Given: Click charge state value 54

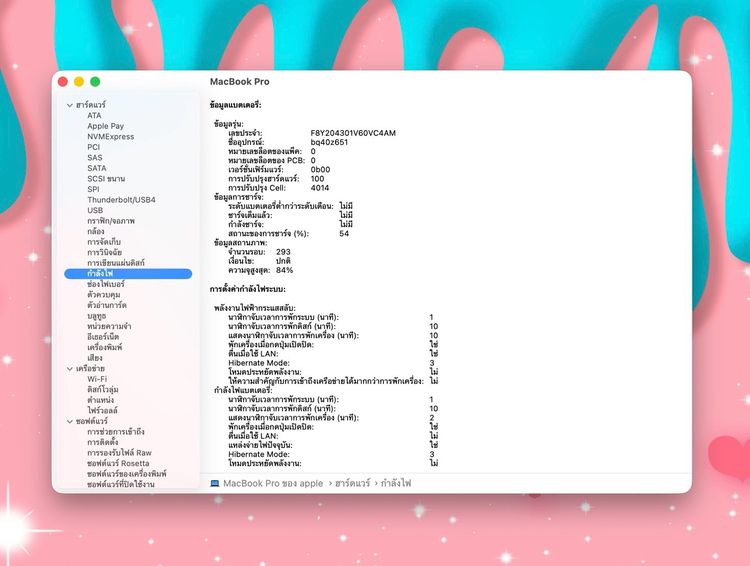Looking at the screenshot, I should pyautogui.click(x=344, y=233).
